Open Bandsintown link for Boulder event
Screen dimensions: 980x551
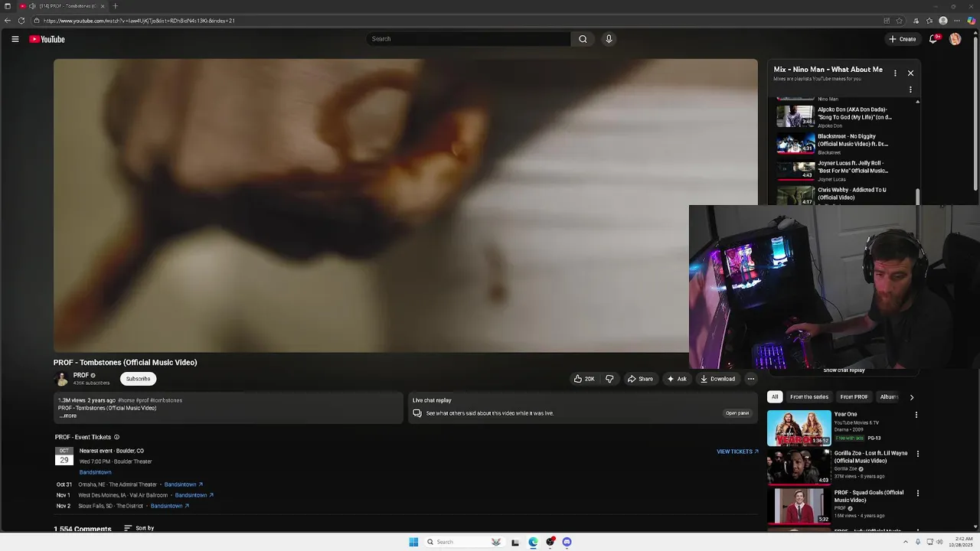(95, 472)
